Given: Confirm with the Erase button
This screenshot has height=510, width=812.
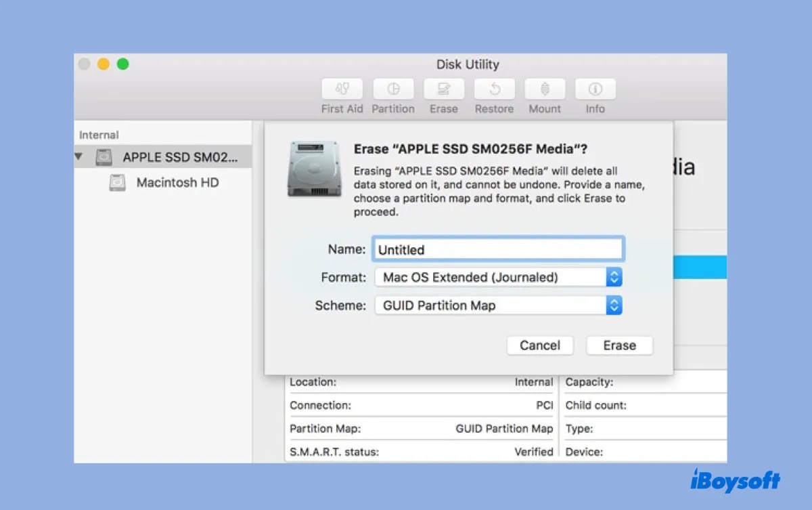Looking at the screenshot, I should click(x=618, y=345).
